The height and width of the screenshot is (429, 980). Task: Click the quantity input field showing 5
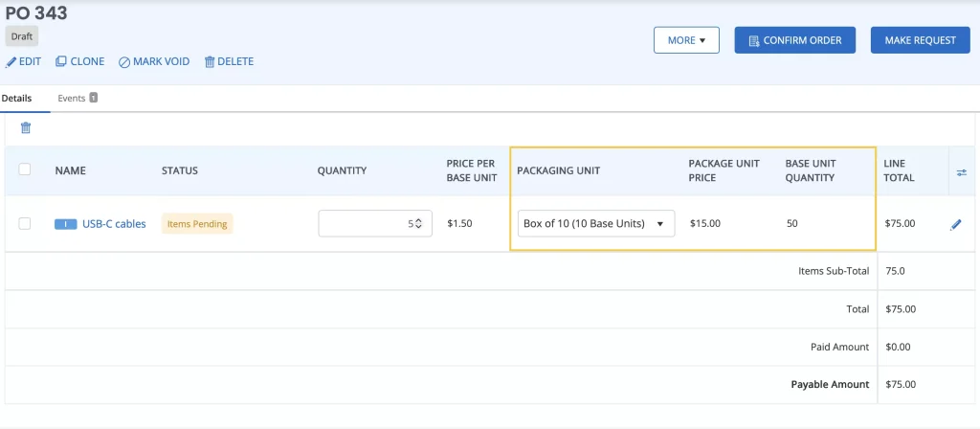(375, 223)
